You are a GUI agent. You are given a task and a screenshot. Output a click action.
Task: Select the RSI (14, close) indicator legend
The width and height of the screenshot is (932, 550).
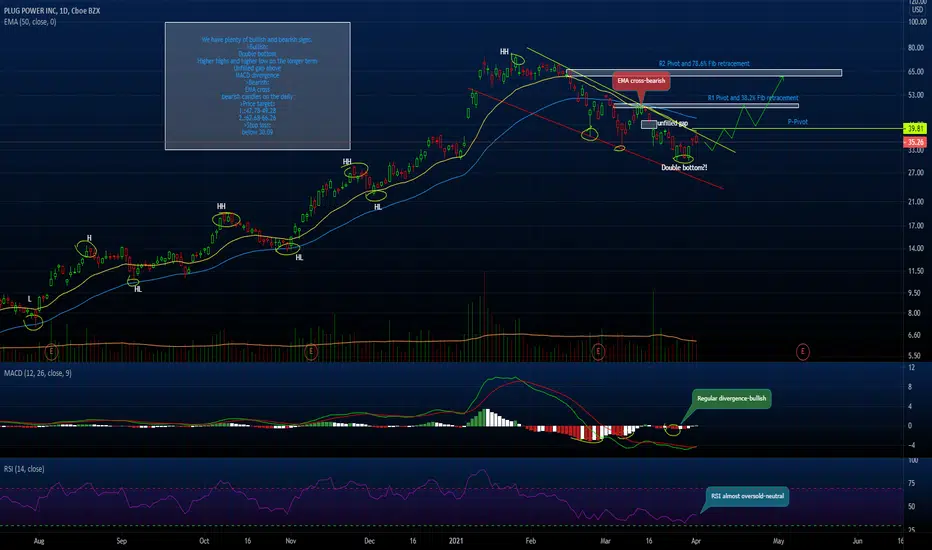click(24, 469)
